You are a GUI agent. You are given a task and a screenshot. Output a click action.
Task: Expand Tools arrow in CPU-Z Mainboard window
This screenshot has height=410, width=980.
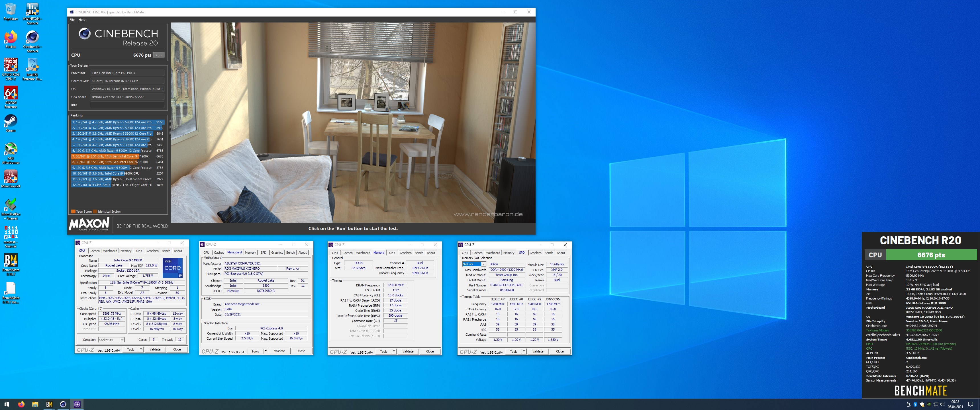point(266,351)
